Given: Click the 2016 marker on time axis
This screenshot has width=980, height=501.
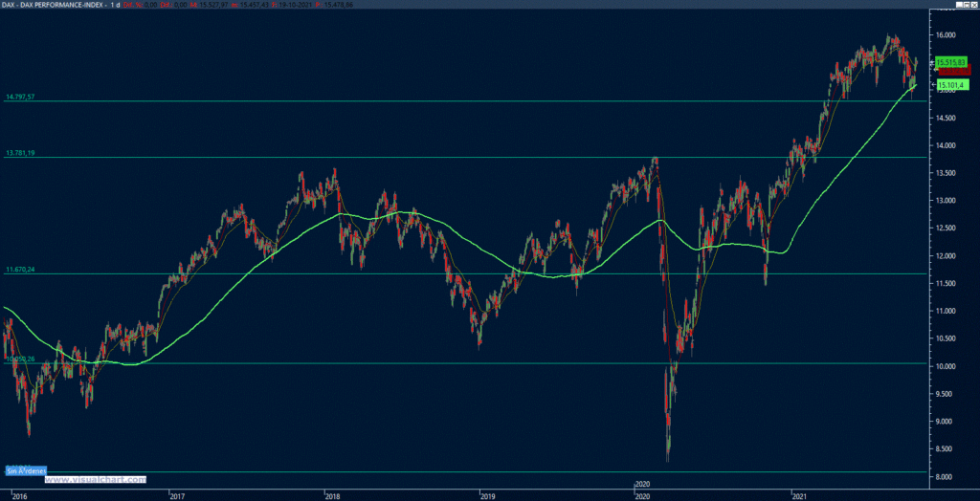Looking at the screenshot, I should coord(19,496).
